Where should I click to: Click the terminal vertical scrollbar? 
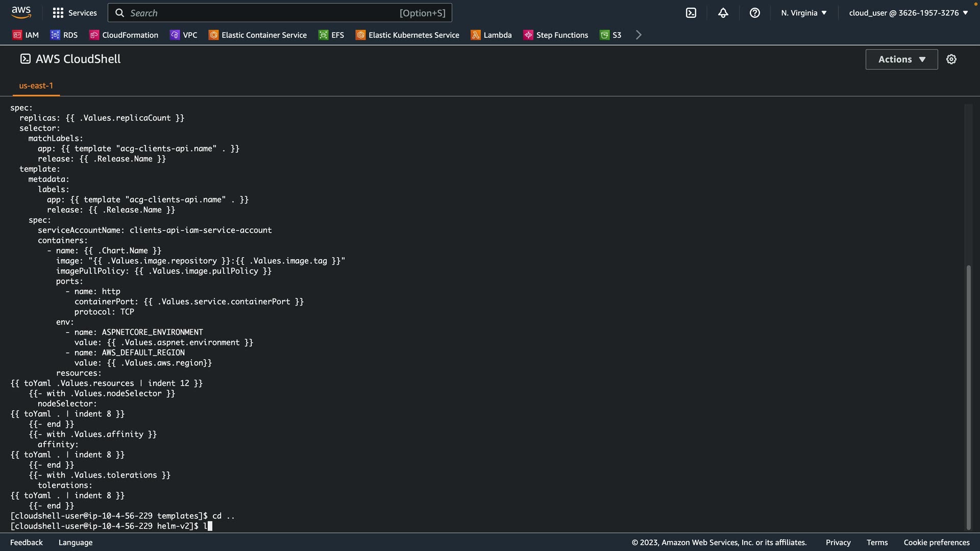(x=968, y=398)
